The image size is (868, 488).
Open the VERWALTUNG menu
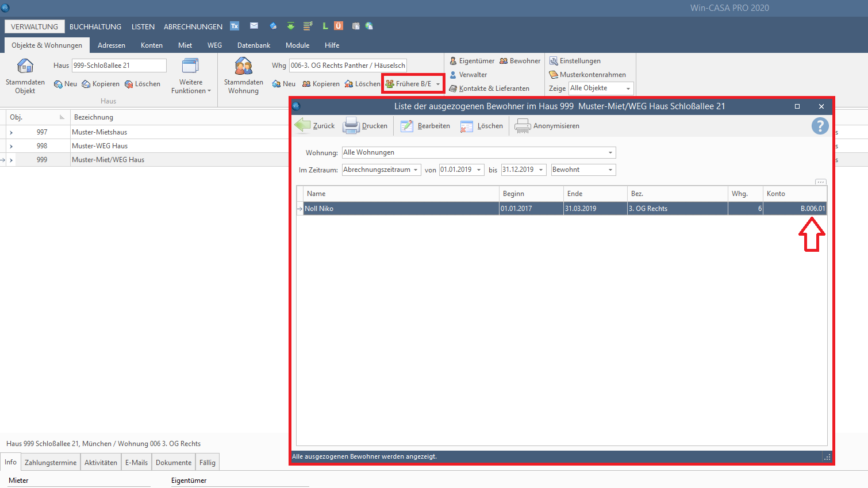pyautogui.click(x=34, y=26)
